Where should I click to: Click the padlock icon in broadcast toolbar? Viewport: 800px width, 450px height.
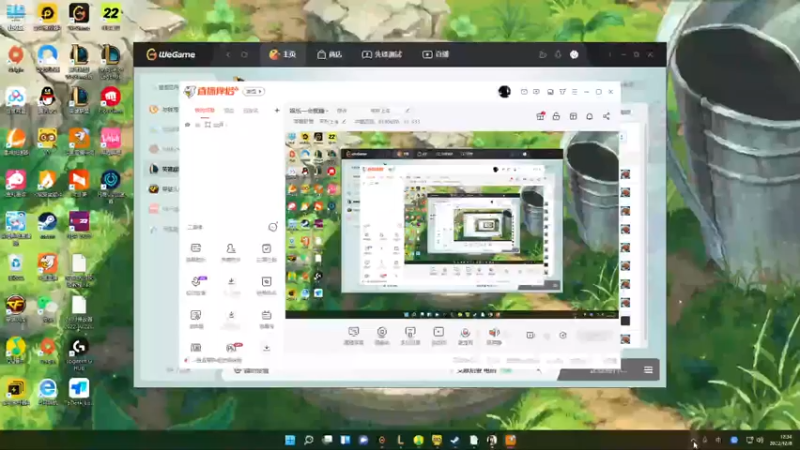(x=556, y=116)
